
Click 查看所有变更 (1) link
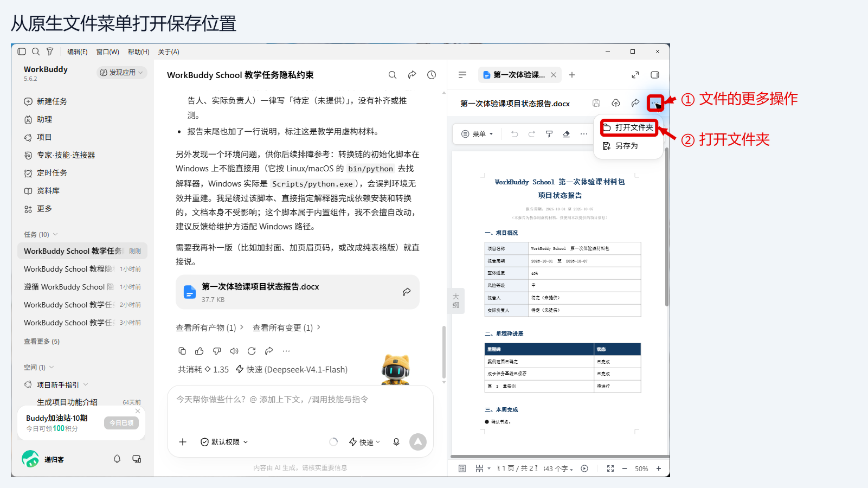286,328
